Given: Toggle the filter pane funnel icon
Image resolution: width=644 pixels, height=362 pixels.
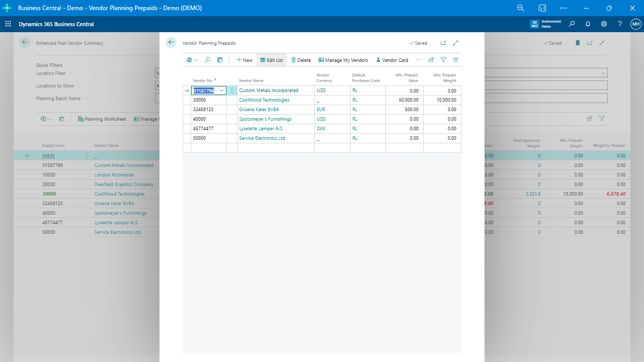Looking at the screenshot, I should tap(443, 60).
